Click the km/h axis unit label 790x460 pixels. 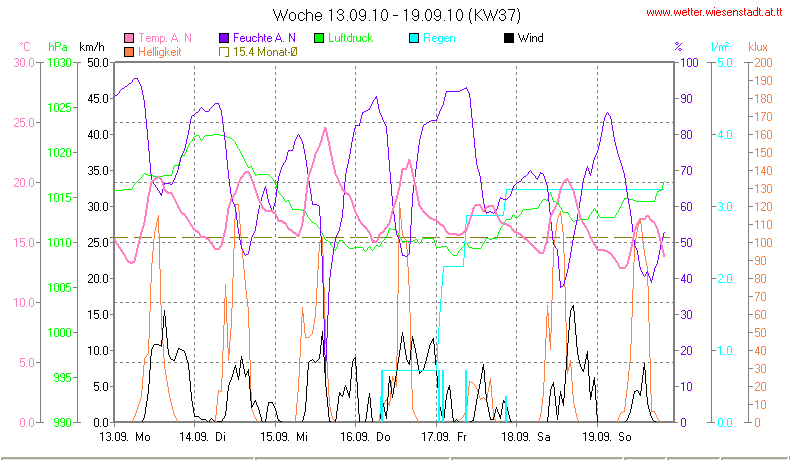point(92,47)
